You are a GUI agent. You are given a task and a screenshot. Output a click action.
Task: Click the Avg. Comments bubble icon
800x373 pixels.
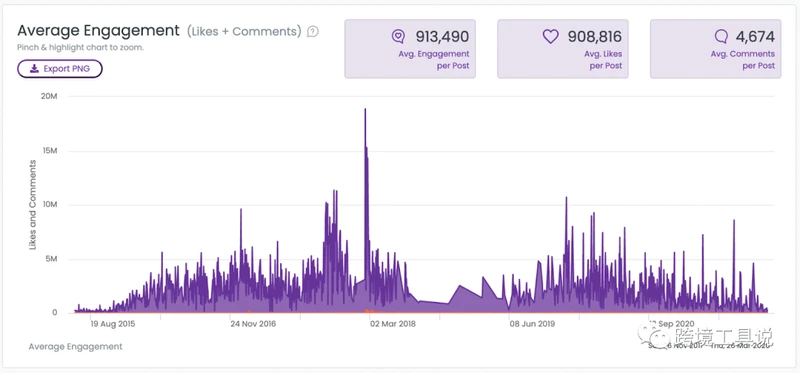(x=721, y=36)
